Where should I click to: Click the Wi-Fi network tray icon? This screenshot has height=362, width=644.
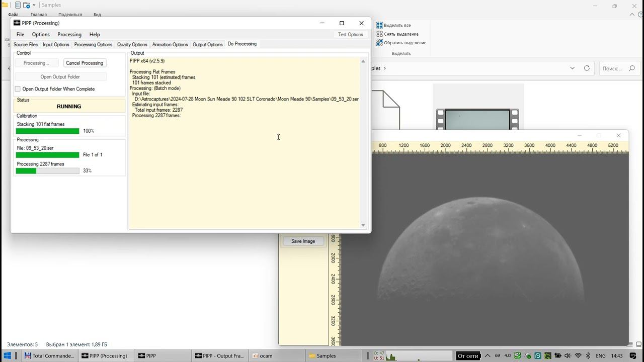pos(578,356)
